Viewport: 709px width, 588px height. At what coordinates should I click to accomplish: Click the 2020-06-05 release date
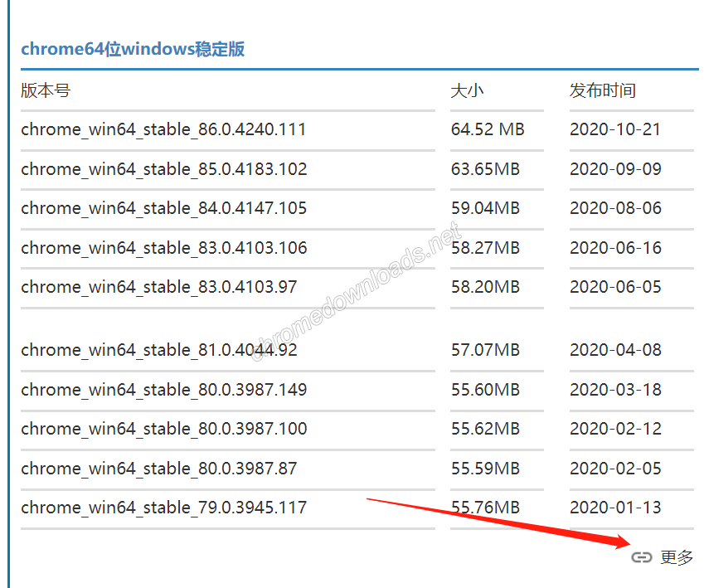coord(615,287)
